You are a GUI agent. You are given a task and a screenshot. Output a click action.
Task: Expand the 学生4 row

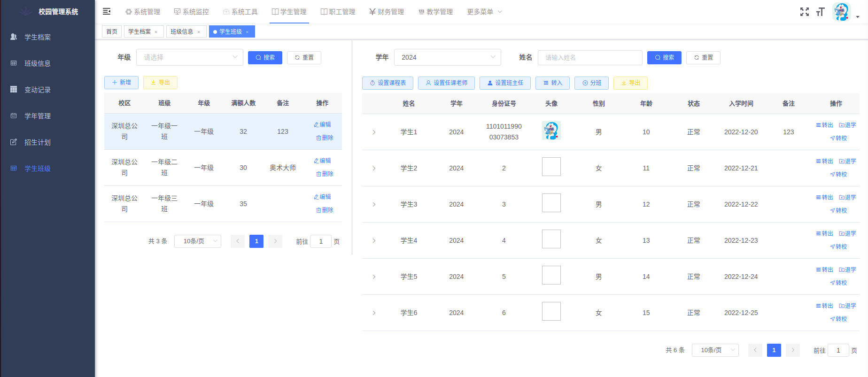[x=374, y=241]
